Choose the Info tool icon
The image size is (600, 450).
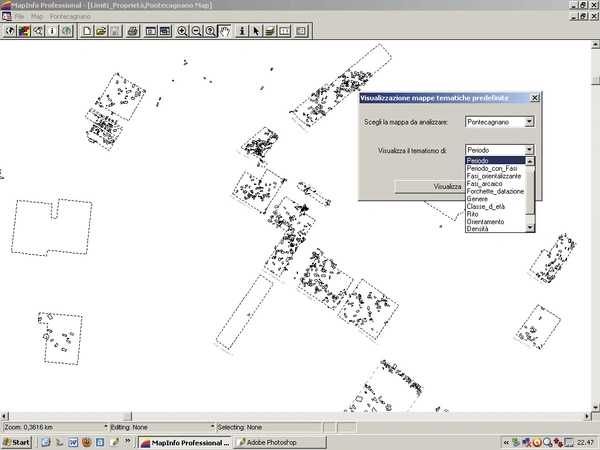243,31
